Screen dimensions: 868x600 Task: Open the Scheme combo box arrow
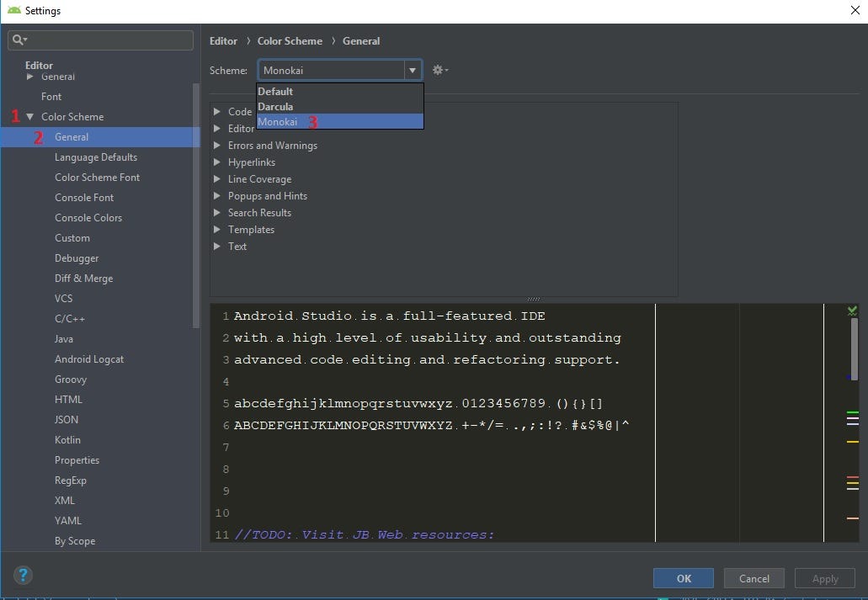pyautogui.click(x=413, y=71)
